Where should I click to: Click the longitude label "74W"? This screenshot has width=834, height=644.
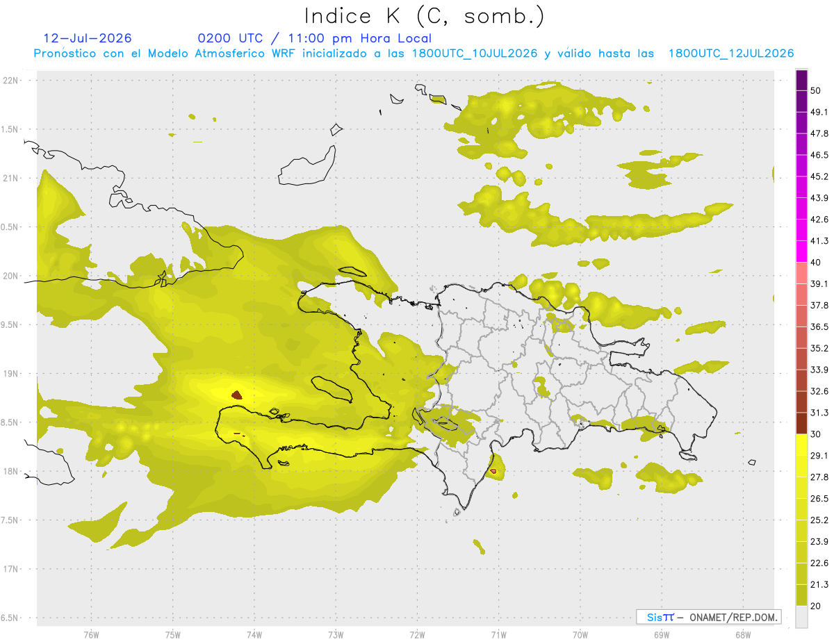[254, 635]
